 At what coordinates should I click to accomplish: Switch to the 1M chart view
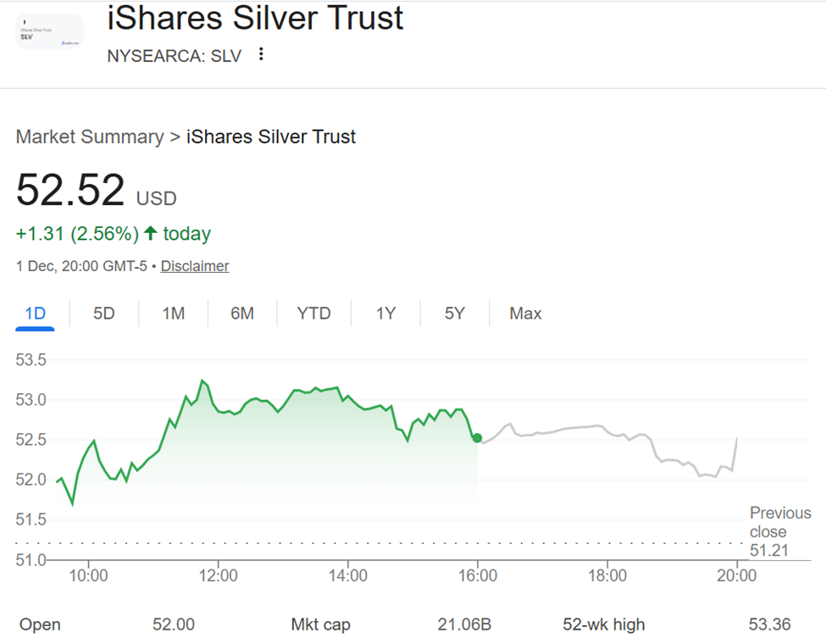click(x=173, y=313)
